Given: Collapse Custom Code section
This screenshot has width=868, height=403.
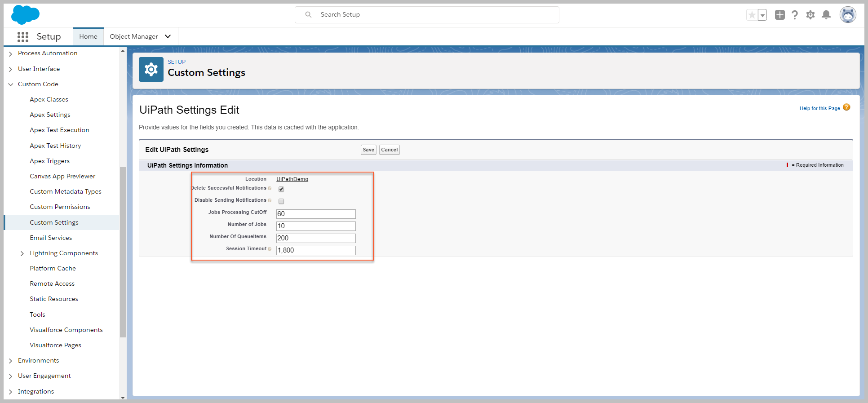Looking at the screenshot, I should [10, 84].
